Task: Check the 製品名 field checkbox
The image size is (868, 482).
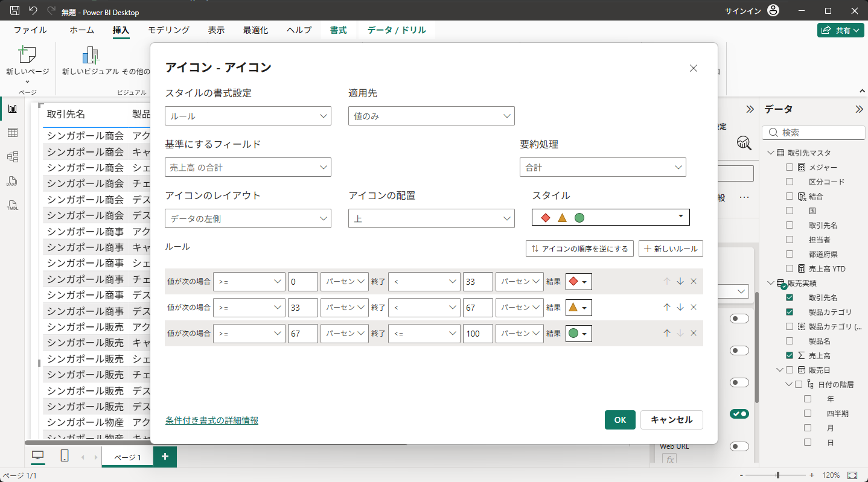Action: (790, 341)
